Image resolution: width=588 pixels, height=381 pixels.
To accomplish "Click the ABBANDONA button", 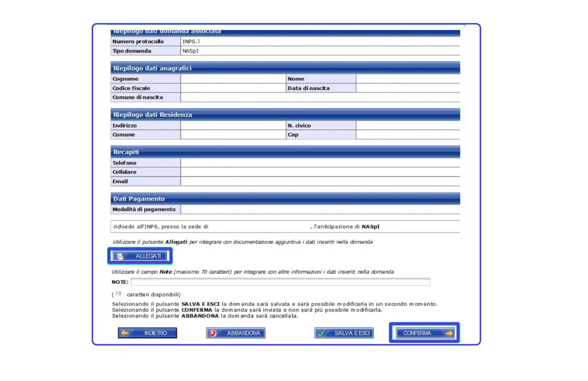I will pos(236,333).
